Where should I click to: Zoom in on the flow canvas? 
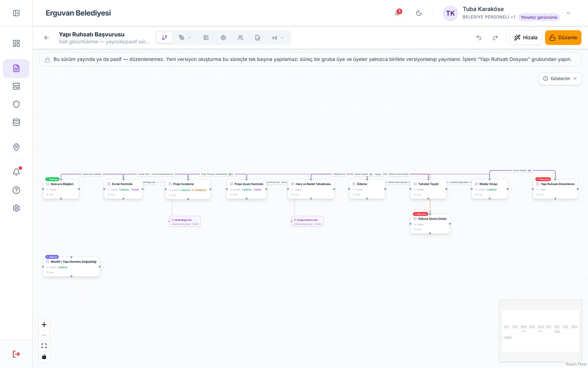coord(44,325)
